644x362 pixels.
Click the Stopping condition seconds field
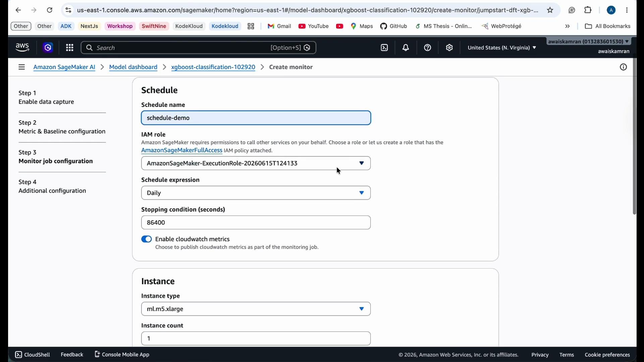click(x=256, y=223)
